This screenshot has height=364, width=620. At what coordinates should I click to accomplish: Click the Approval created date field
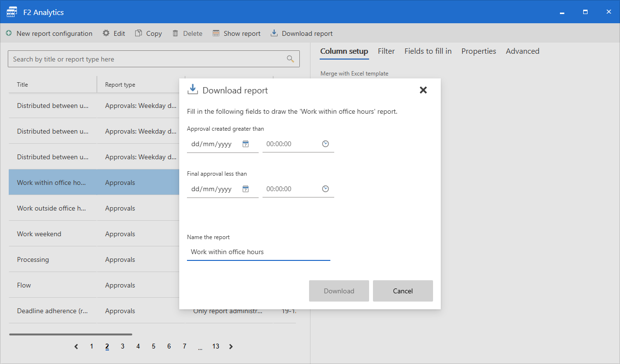click(223, 144)
